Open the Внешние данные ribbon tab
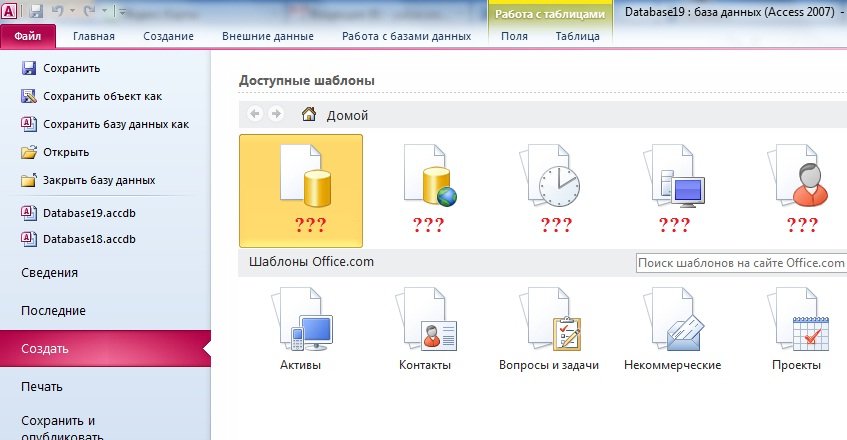This screenshot has height=440, width=847. click(x=267, y=37)
